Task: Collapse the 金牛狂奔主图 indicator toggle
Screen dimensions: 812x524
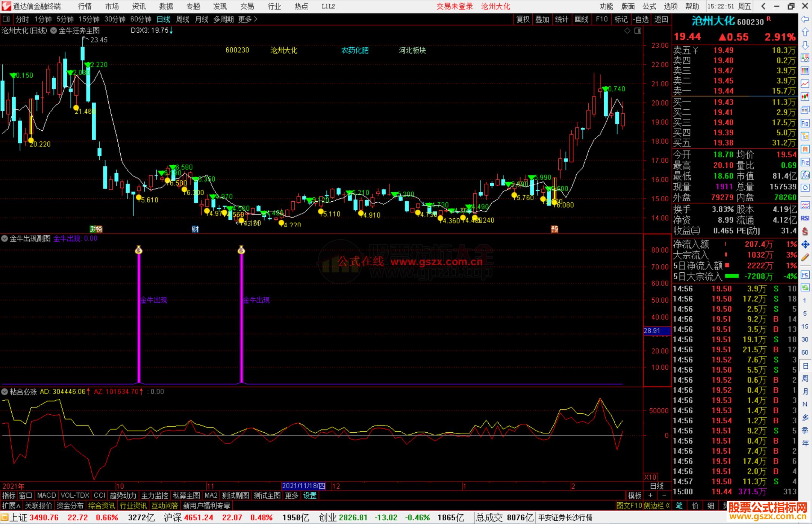Action: (54, 31)
